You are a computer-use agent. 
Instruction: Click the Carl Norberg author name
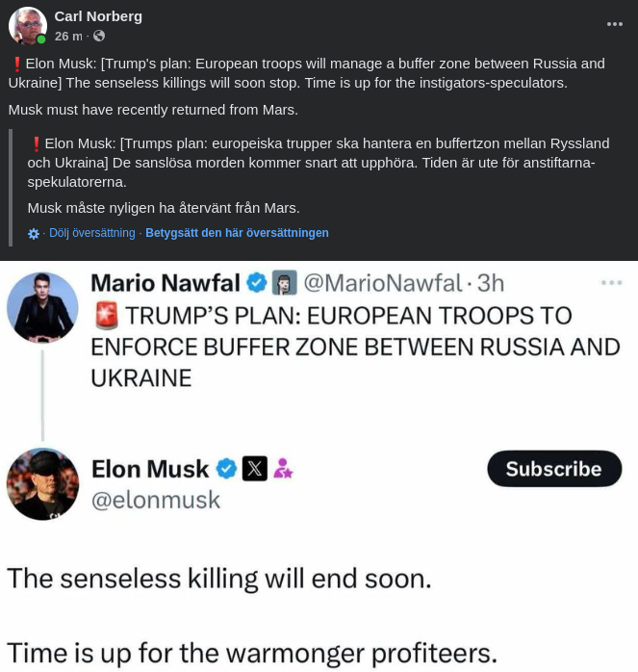tap(98, 16)
